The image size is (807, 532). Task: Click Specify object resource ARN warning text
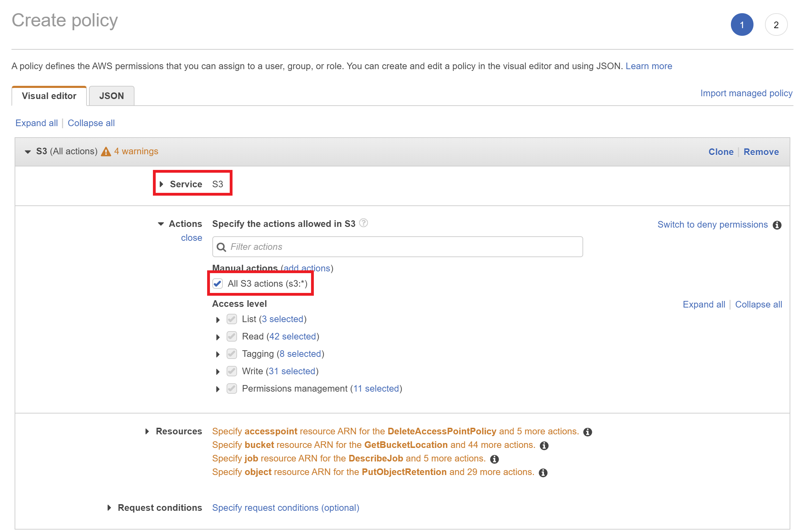373,472
